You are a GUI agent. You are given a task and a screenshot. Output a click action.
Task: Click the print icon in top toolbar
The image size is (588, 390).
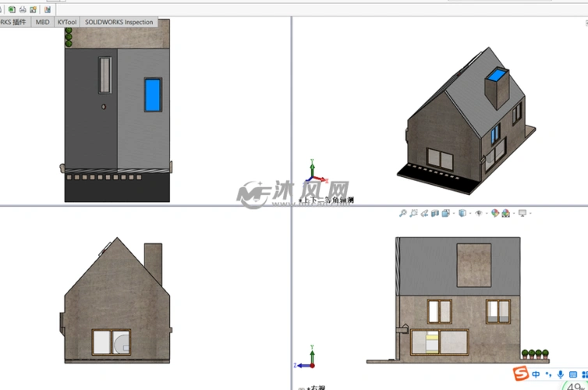(23, 9)
